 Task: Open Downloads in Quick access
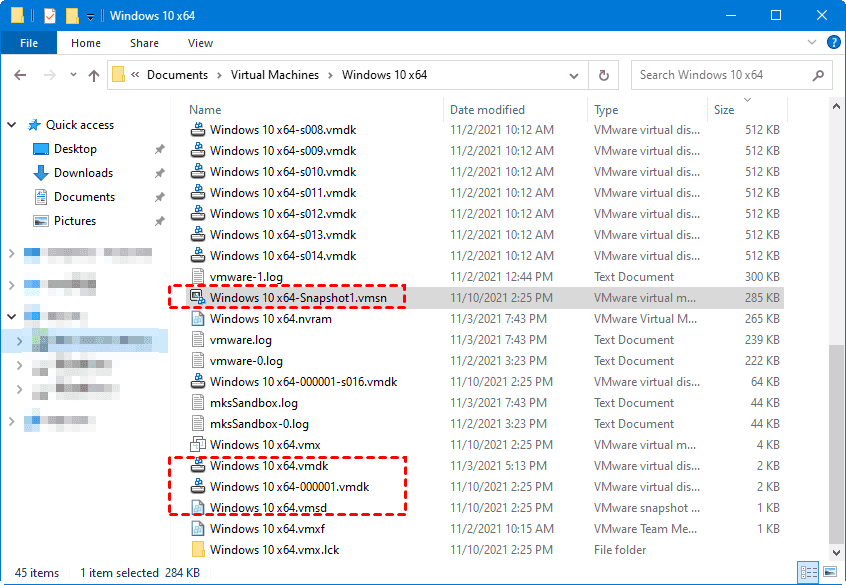tap(83, 173)
